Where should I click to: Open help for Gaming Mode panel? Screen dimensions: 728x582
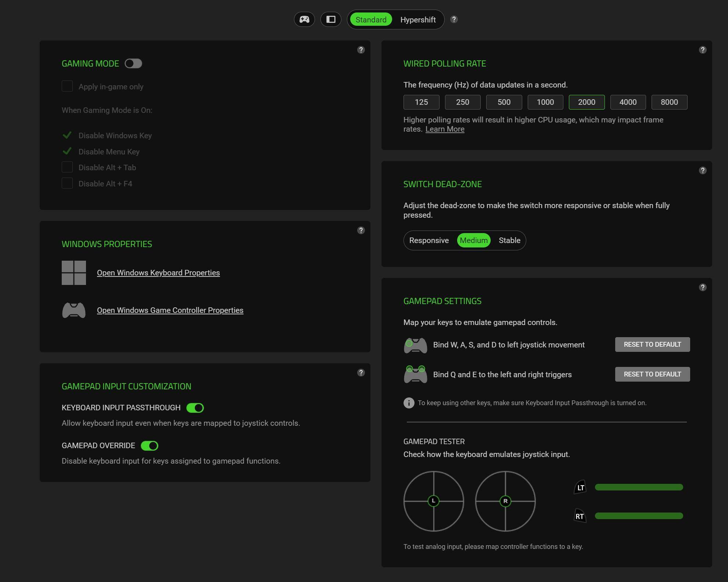(361, 50)
